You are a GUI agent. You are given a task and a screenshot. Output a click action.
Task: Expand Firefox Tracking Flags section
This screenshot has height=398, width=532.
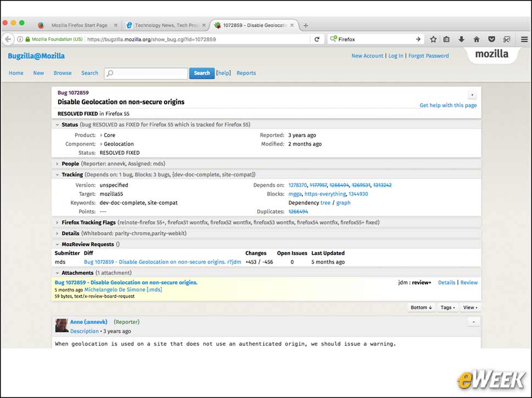(x=58, y=222)
